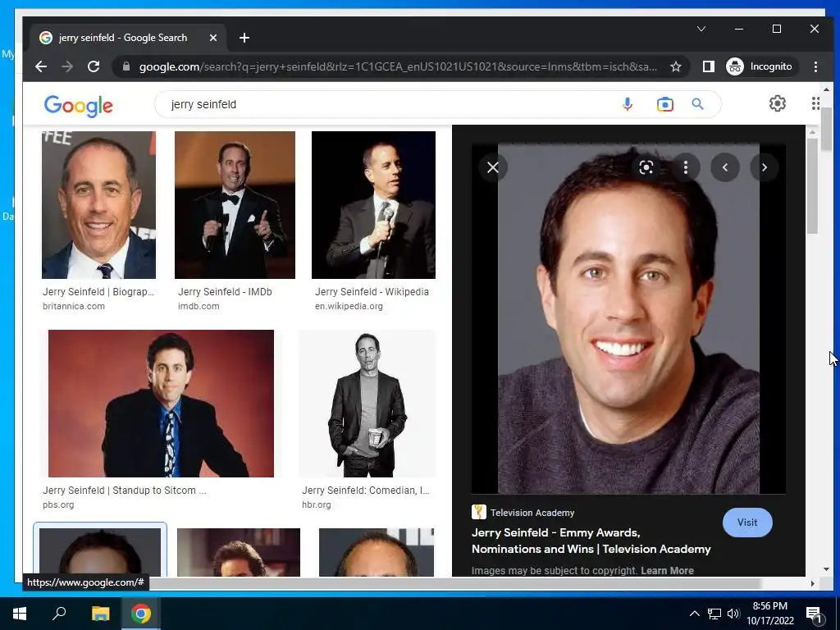Viewport: 840px width, 630px height.
Task: Open the britannica.com image thumbnail
Action: tap(99, 204)
